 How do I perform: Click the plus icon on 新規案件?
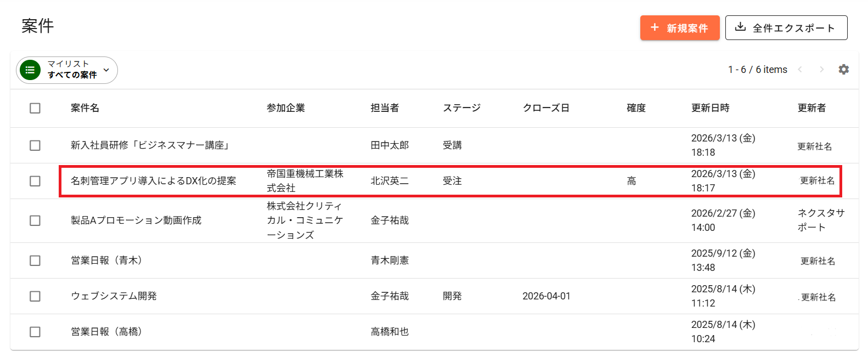[655, 27]
